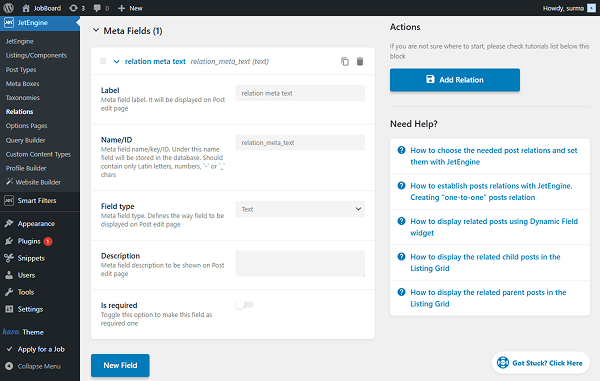The image size is (600, 381).
Task: Click the JetEngine logo icon
Action: [x=9, y=23]
